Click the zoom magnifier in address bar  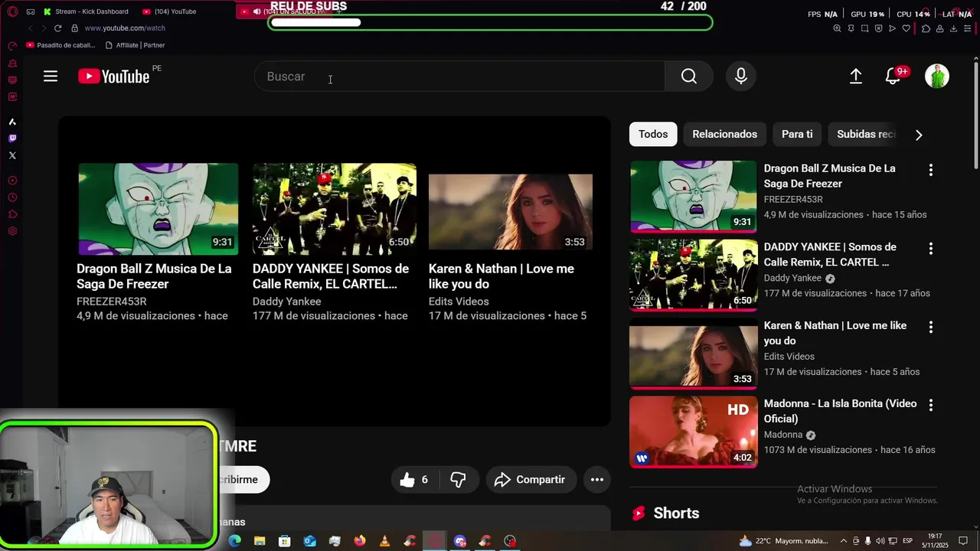tap(837, 28)
